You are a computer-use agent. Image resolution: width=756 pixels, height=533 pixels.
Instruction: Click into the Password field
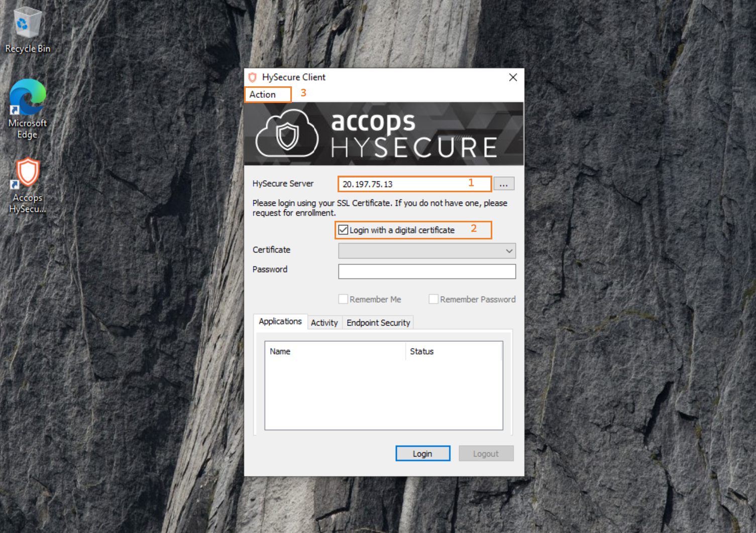[427, 272]
